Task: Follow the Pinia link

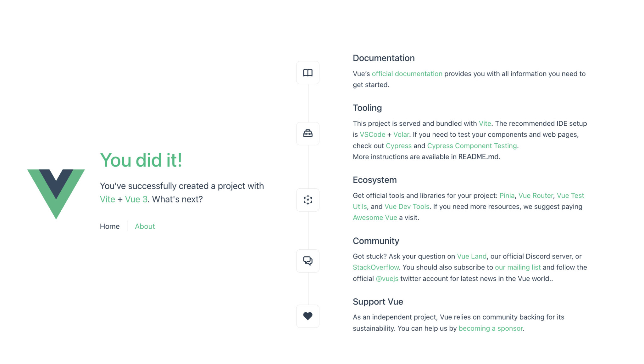Action: point(507,196)
